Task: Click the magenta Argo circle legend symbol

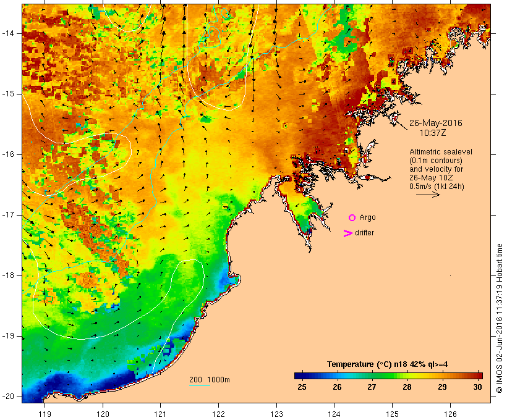Action: [x=352, y=218]
